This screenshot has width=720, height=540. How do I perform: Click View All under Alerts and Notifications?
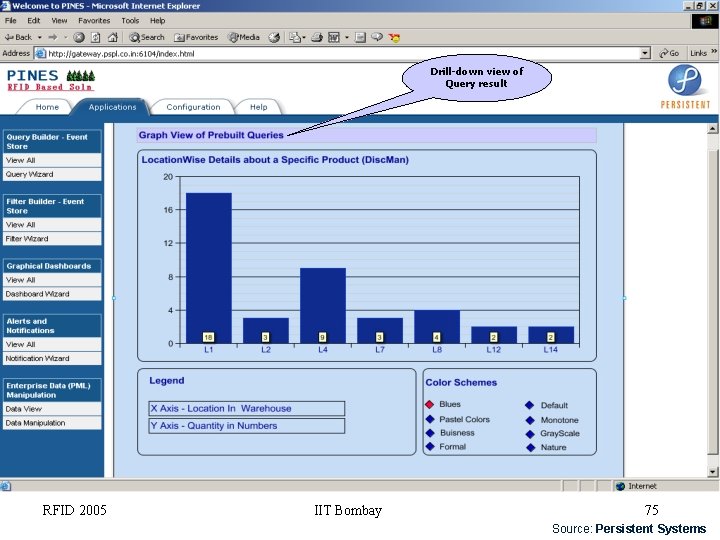(52, 344)
